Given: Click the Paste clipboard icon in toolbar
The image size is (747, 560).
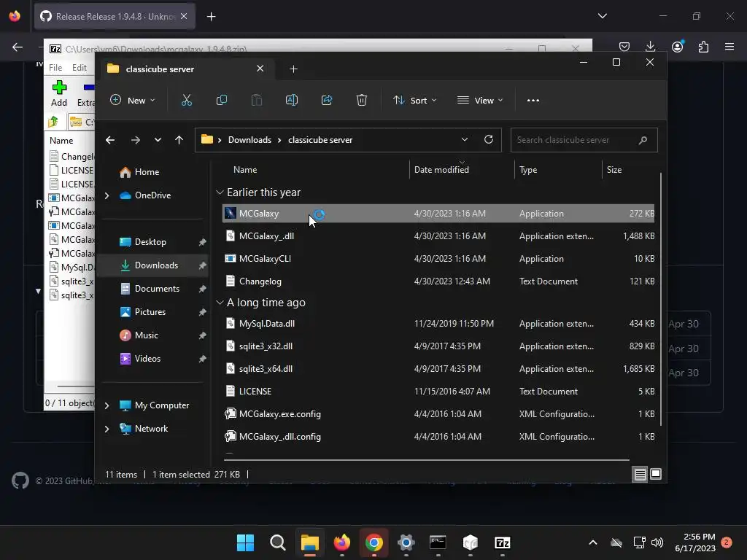Looking at the screenshot, I should [x=257, y=100].
